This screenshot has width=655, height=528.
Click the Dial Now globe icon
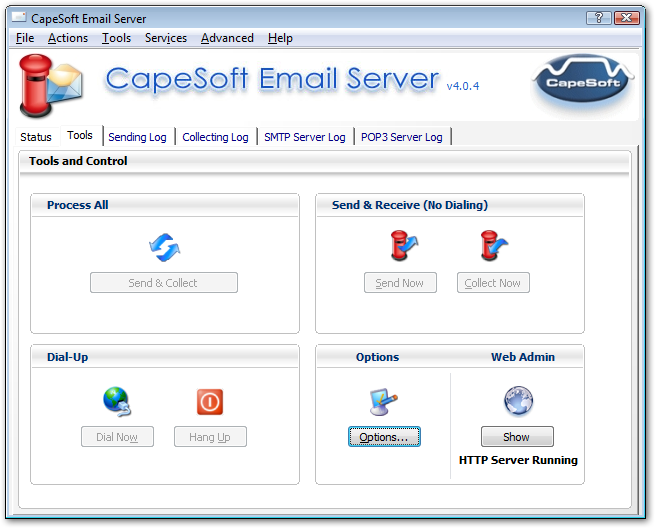[x=117, y=401]
